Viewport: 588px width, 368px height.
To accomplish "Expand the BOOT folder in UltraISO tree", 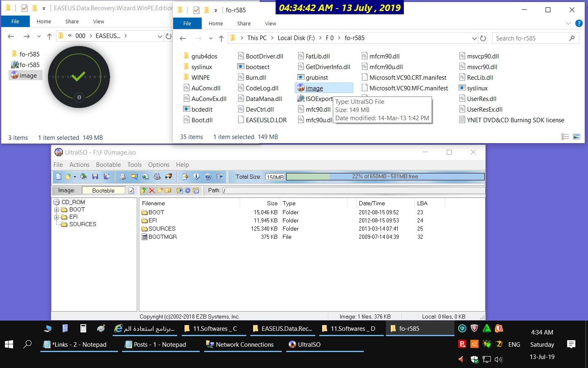I will coord(56,210).
